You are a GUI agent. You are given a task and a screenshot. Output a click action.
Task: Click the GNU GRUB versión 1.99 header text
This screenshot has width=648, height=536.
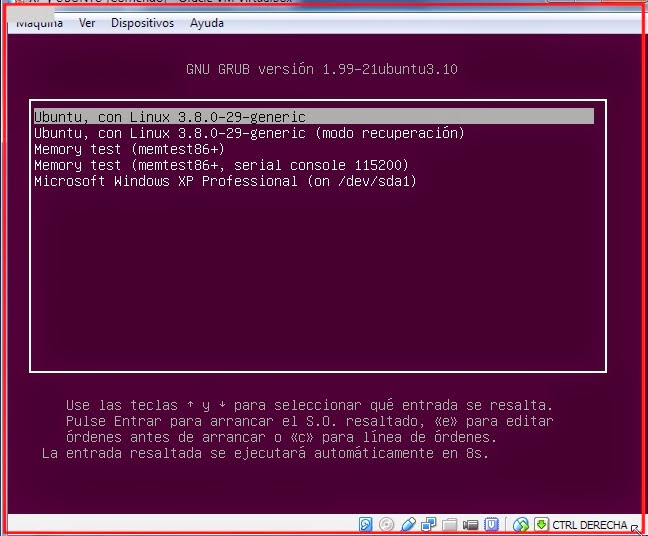click(x=322, y=69)
